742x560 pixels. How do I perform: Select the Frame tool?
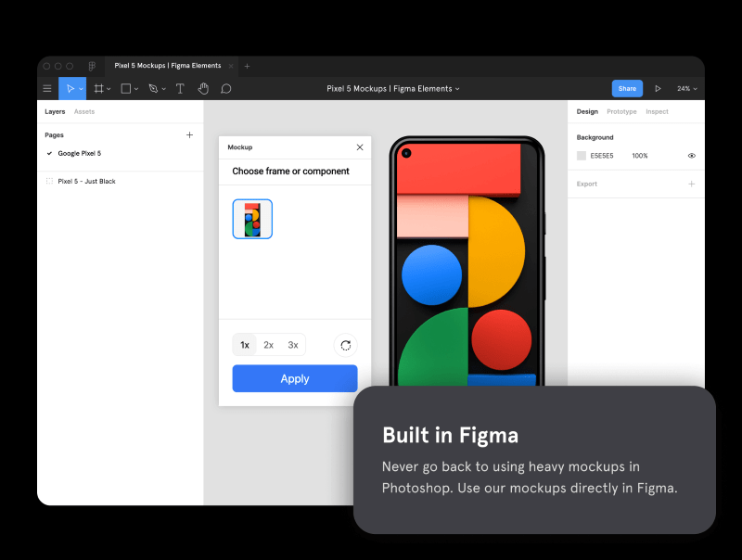coord(98,89)
